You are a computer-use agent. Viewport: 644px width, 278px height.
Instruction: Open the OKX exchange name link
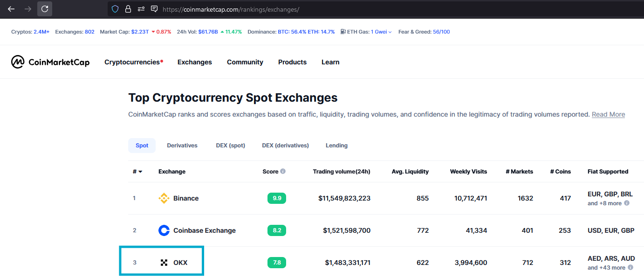coord(180,263)
